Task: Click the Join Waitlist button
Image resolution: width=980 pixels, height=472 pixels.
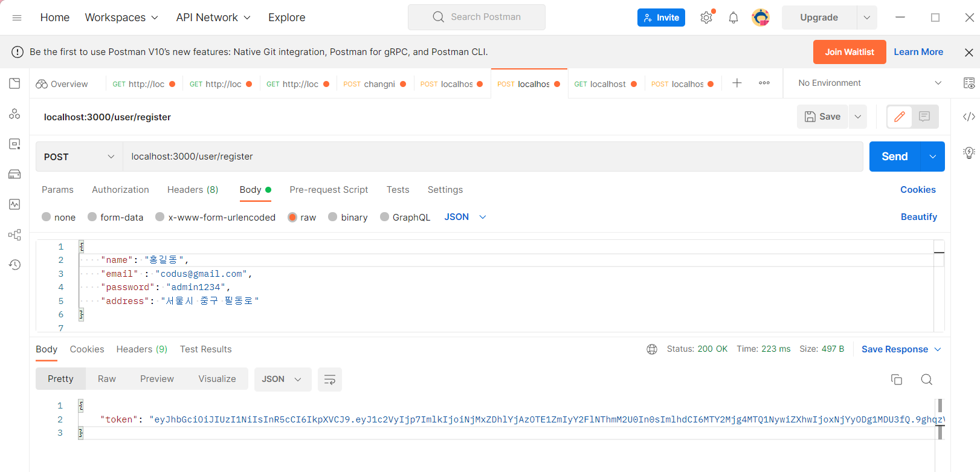Action: click(849, 52)
